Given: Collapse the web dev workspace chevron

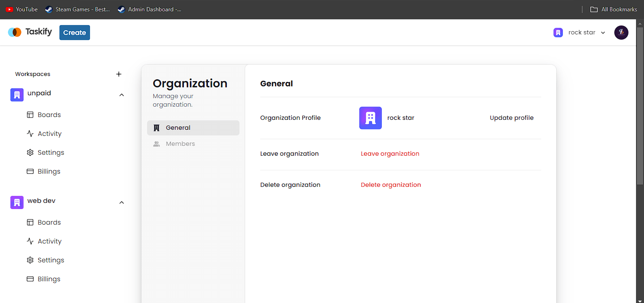Looking at the screenshot, I should (122, 202).
